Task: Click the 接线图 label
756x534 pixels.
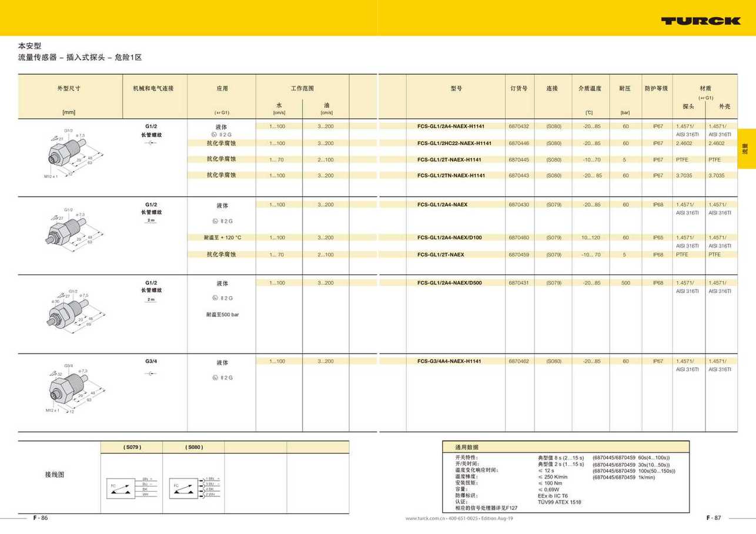Action: click(x=55, y=475)
